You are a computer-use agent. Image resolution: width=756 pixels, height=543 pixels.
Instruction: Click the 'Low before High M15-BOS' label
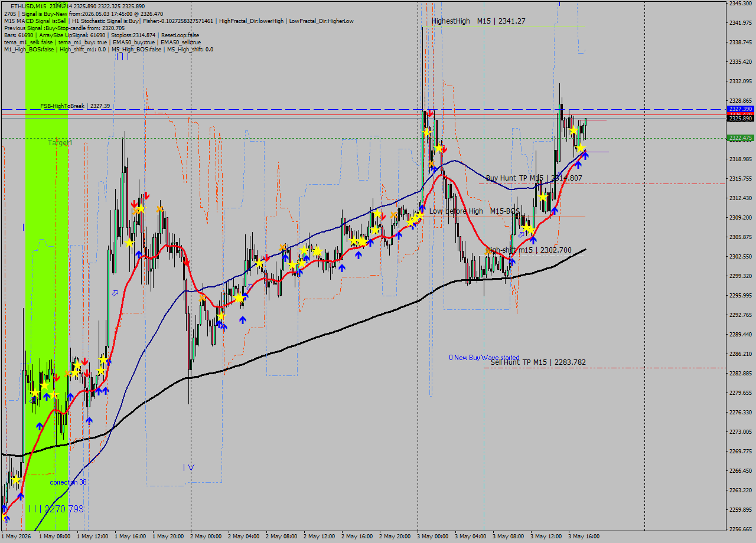[x=474, y=211]
